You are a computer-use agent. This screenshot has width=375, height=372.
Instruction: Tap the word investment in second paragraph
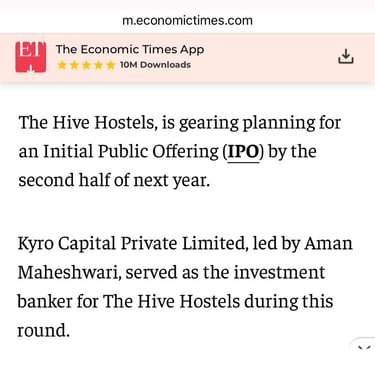[x=279, y=272]
